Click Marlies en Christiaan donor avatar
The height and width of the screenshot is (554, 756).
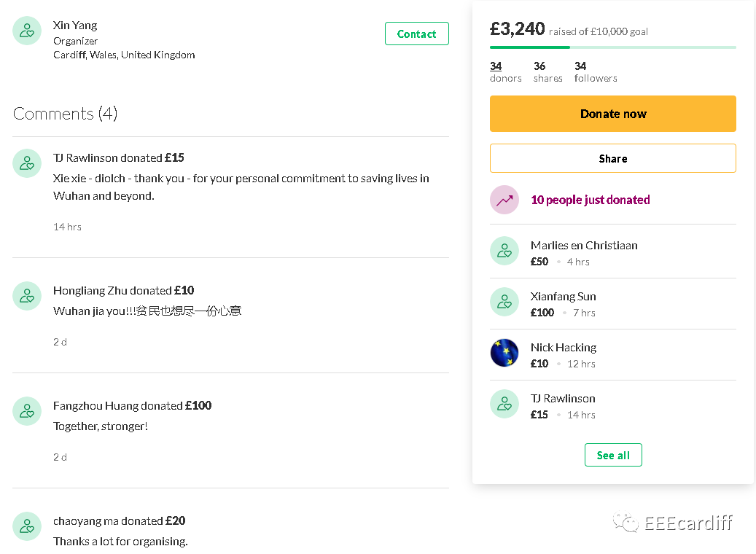[x=504, y=251]
